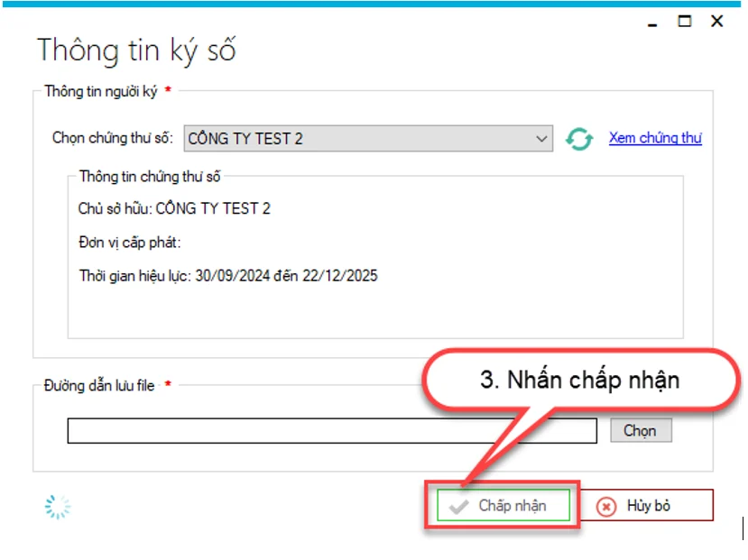Click the Chọn file path button
The width and height of the screenshot is (748, 560).
pyautogui.click(x=641, y=430)
